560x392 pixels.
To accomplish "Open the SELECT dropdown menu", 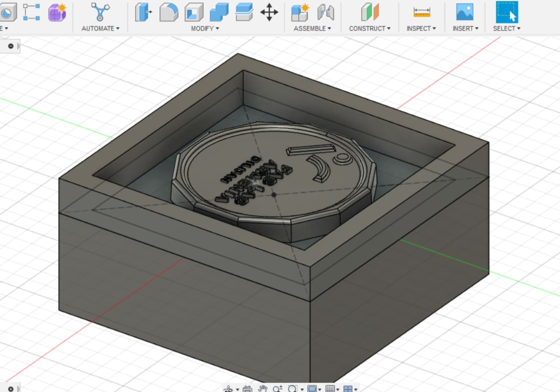I will point(507,28).
